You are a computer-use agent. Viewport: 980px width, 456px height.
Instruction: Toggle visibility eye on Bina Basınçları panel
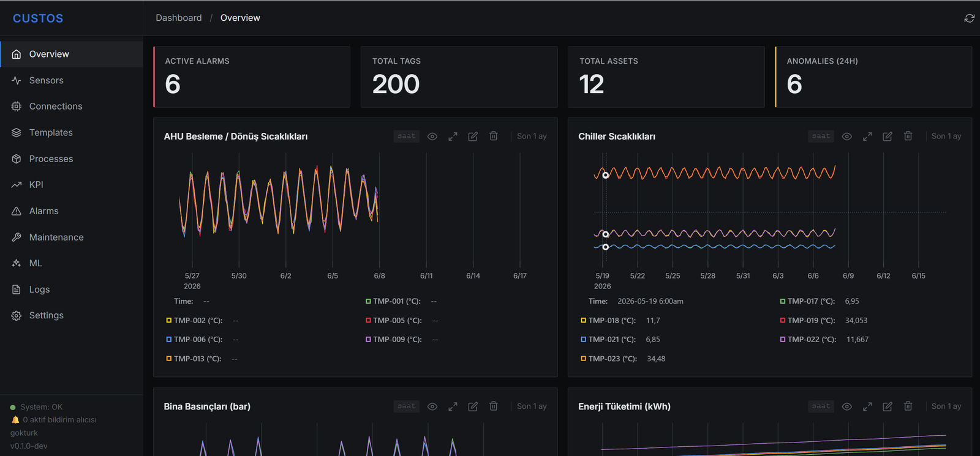click(432, 406)
